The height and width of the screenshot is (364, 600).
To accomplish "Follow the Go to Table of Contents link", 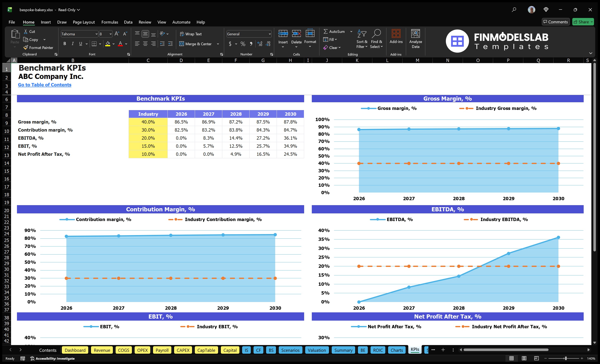I will 45,85.
